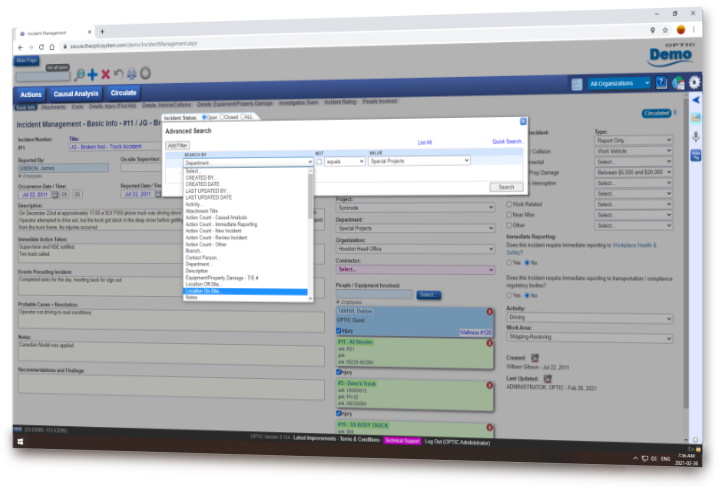
Task: Add a new incident with the blue plus icon
Action: point(92,74)
